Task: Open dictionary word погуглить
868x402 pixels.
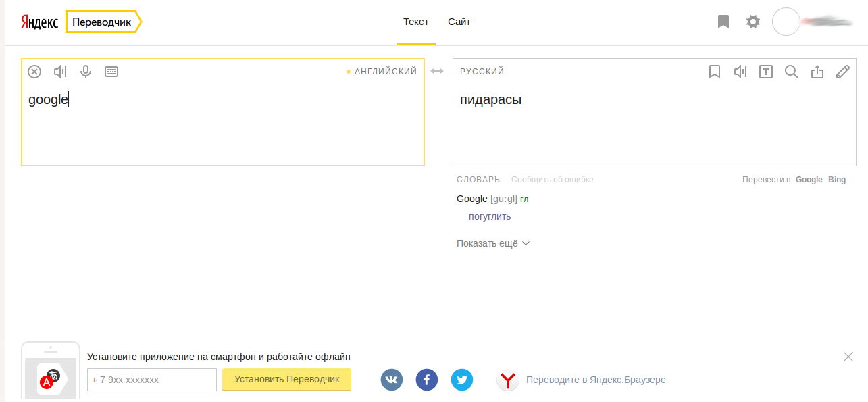Action: pyautogui.click(x=490, y=216)
